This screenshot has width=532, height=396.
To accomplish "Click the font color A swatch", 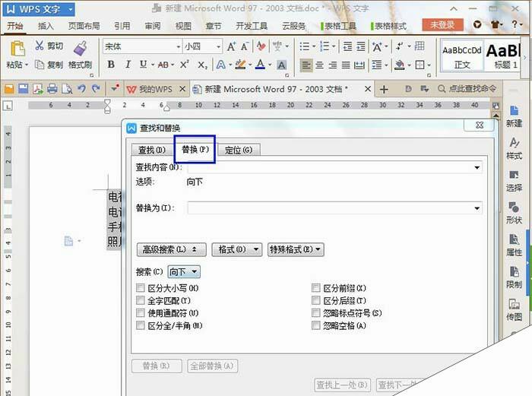I will point(260,64).
